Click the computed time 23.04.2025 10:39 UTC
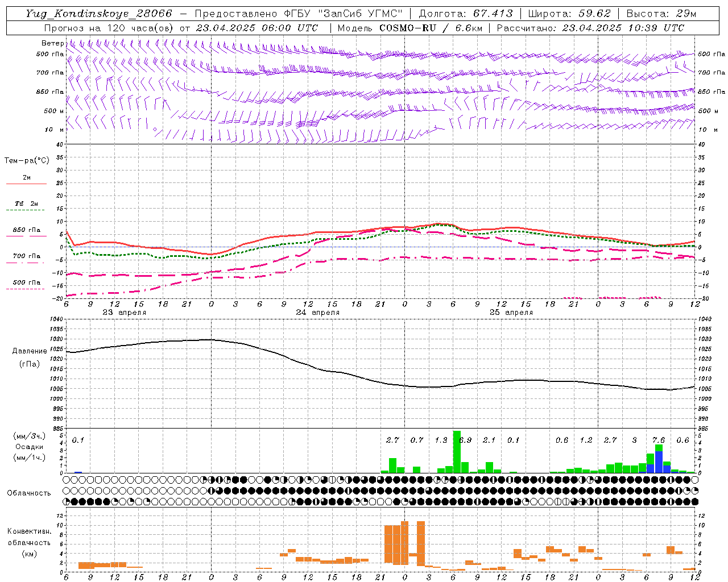Screen dimensions: 728x582 623,28
